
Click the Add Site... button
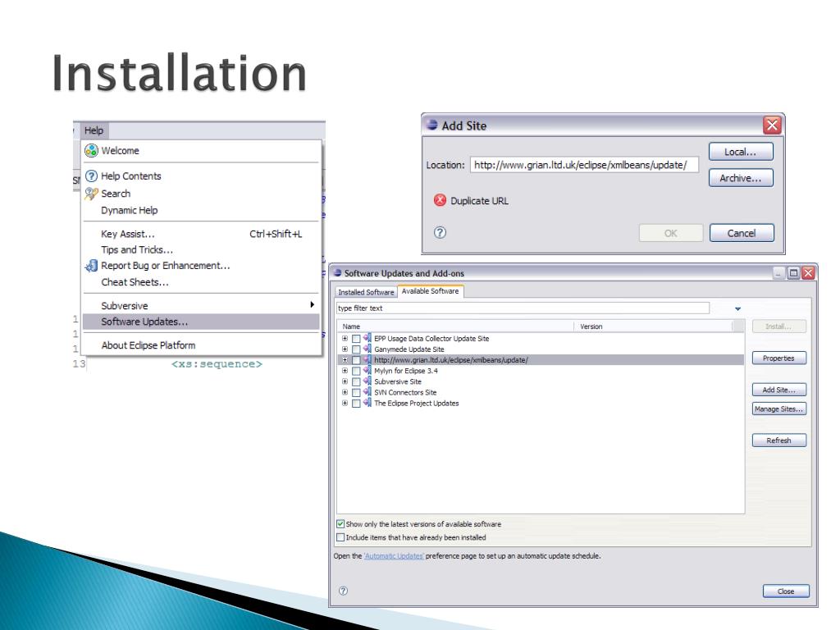point(779,390)
